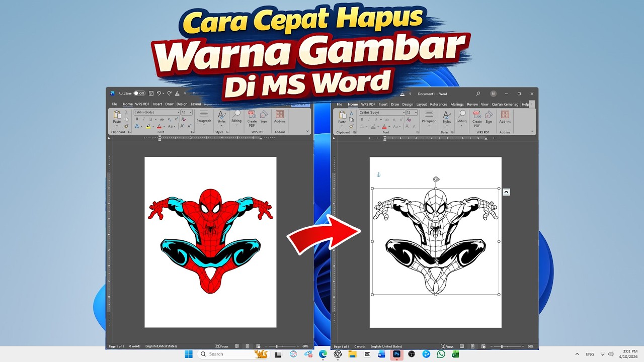Open font size dropdown in left window
The height and width of the screenshot is (362, 644).
click(x=191, y=112)
